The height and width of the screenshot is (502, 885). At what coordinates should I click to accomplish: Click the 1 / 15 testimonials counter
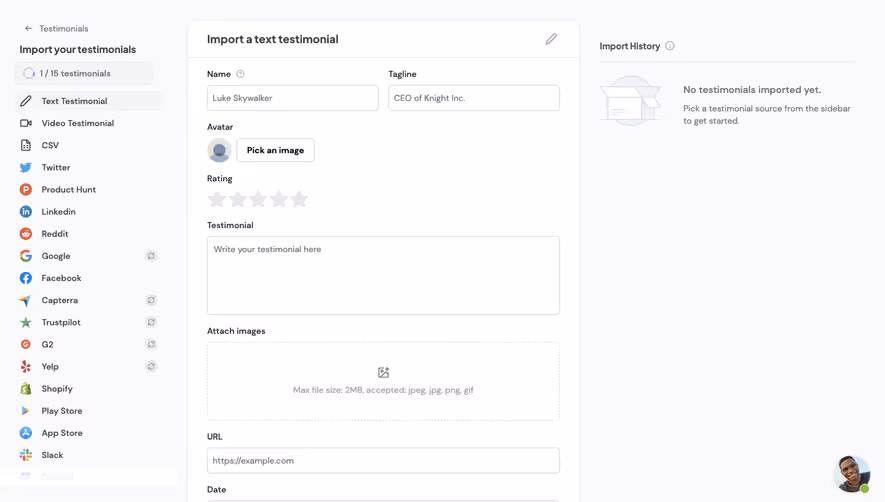pyautogui.click(x=84, y=73)
